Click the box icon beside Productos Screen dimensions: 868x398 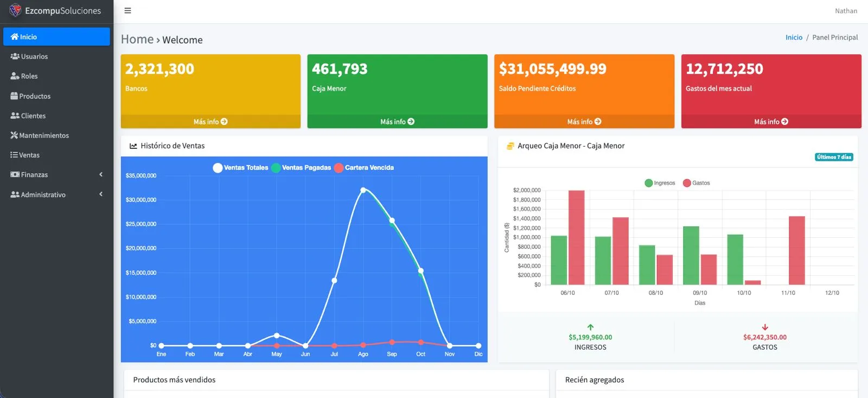(x=14, y=96)
